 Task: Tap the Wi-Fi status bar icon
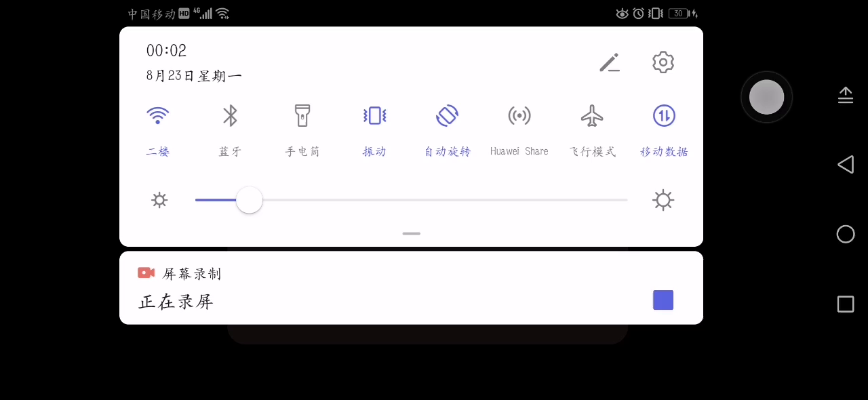[x=222, y=14]
